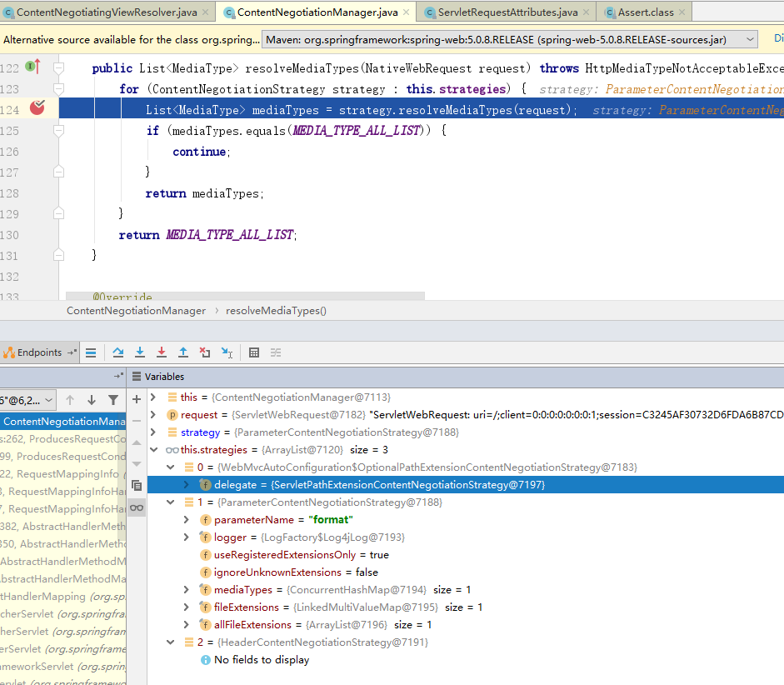Click resolveMediaTypes() in the breadcrumb bar

pos(276,311)
